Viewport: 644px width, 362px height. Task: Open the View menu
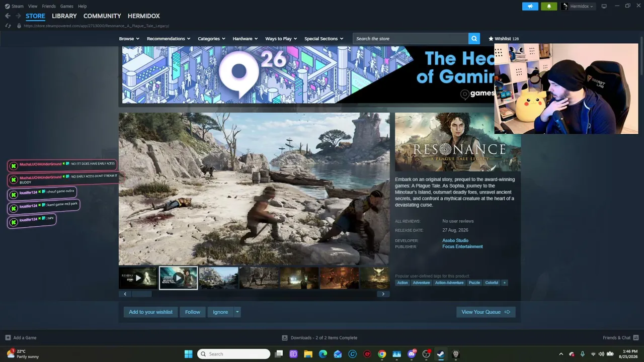33,6
